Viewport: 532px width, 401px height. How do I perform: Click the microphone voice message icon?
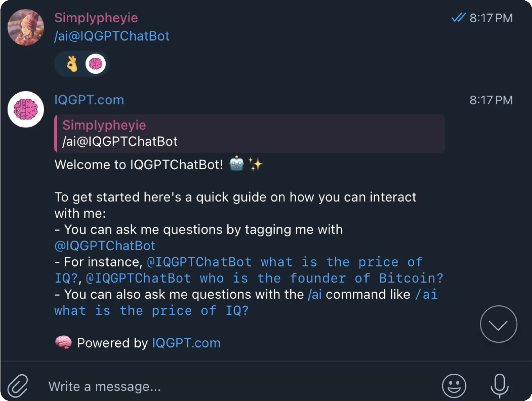pyautogui.click(x=499, y=386)
